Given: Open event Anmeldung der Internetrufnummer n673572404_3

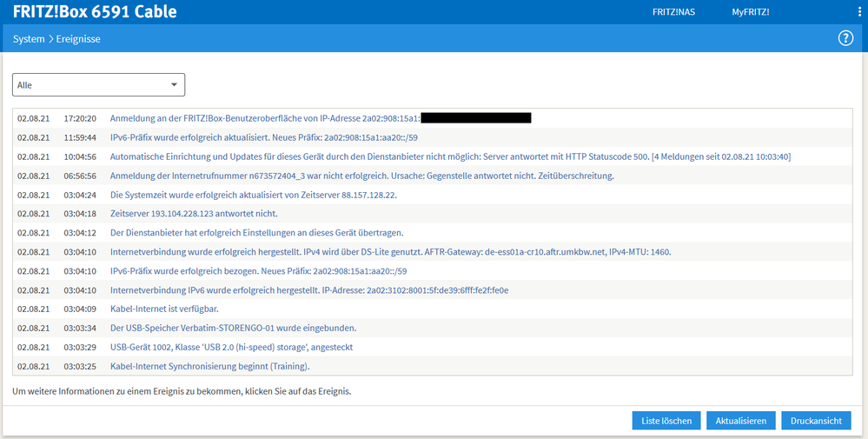Looking at the screenshot, I should tap(362, 176).
